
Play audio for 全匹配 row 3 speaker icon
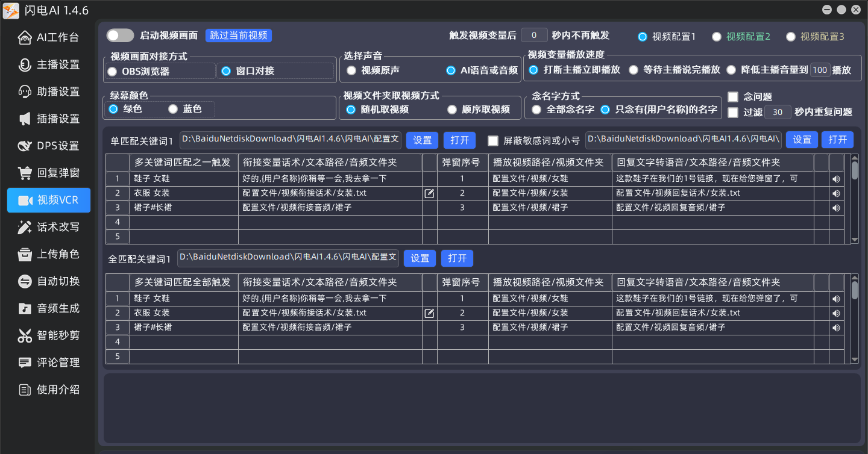(x=836, y=328)
